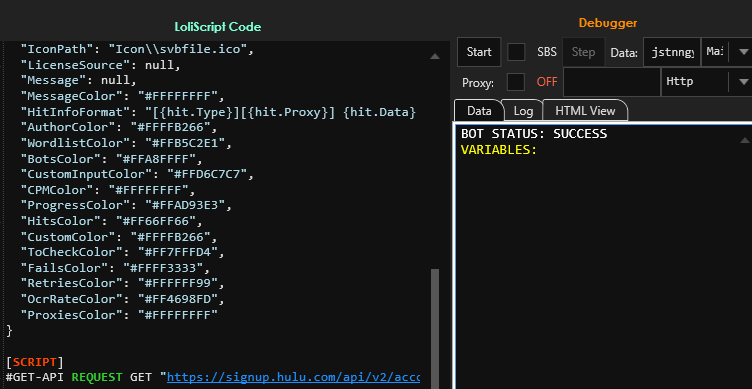Click the "BotsColor" line
This screenshot has width=752, height=389.
point(112,158)
